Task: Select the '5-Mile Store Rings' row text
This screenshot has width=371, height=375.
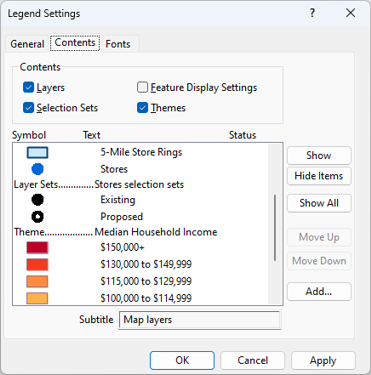Action: click(x=141, y=152)
